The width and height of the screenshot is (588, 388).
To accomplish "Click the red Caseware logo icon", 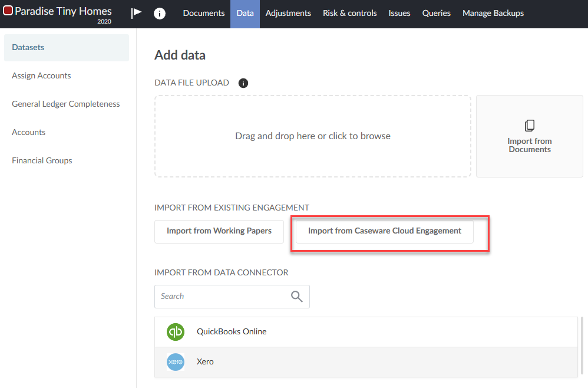I will 8,11.
